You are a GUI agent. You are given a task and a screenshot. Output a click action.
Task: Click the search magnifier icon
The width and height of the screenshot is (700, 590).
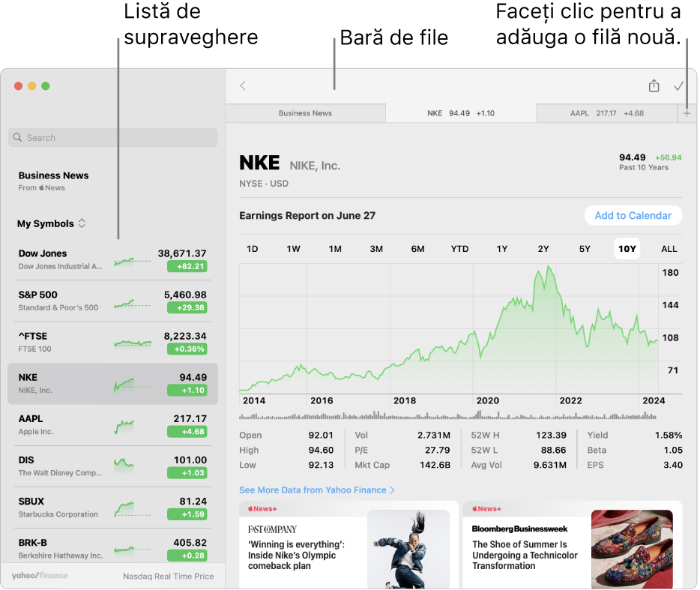[17, 137]
